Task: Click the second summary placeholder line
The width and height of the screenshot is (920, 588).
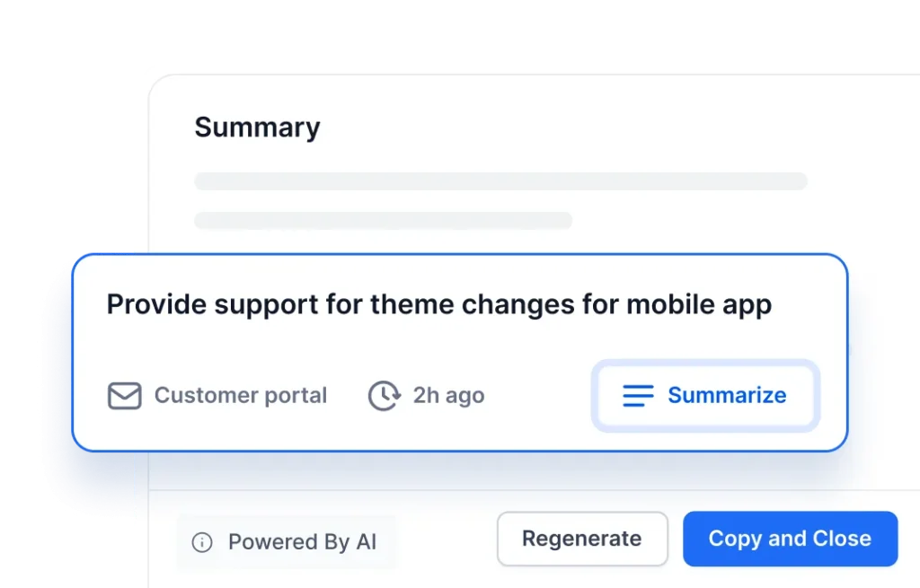Action: 383,220
